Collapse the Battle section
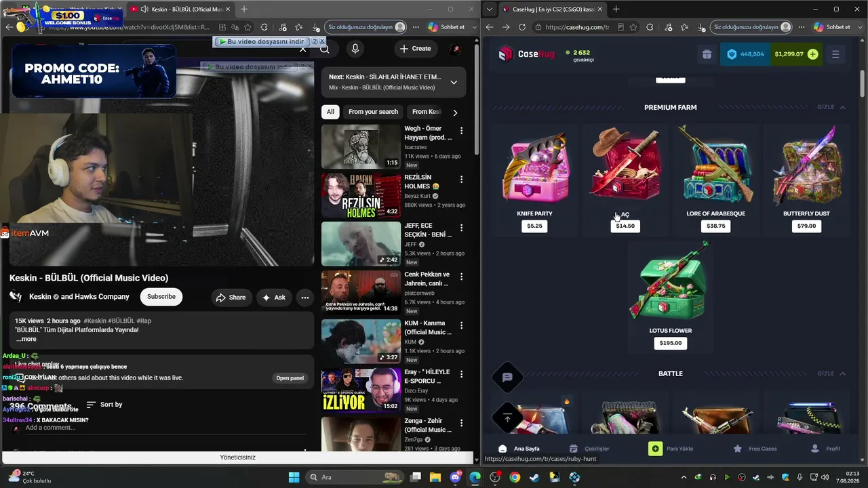 831,373
